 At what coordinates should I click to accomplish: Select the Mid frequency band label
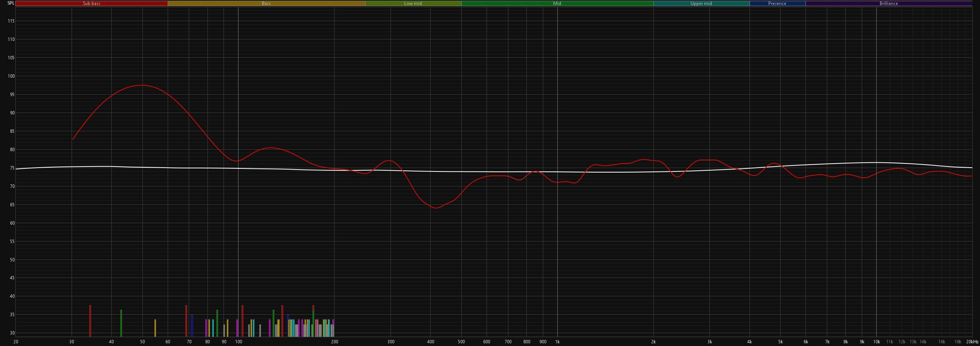(557, 3)
